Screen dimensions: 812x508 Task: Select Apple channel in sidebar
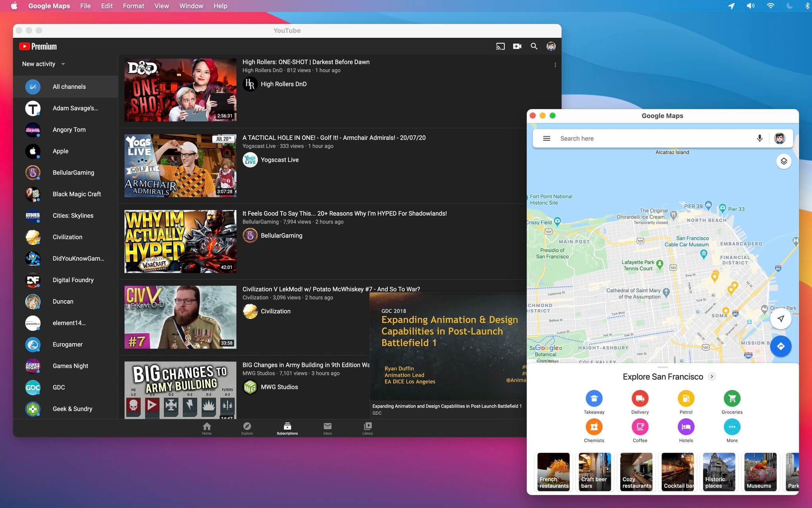click(66, 151)
